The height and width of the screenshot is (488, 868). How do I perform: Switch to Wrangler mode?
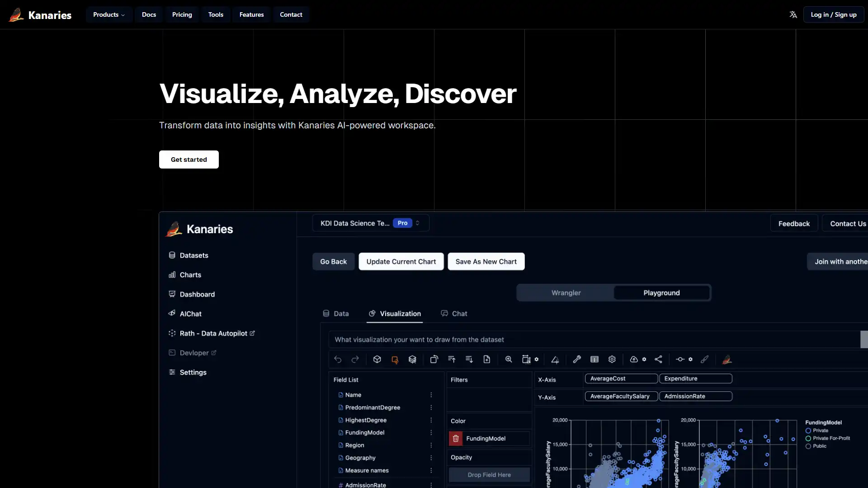tap(566, 293)
